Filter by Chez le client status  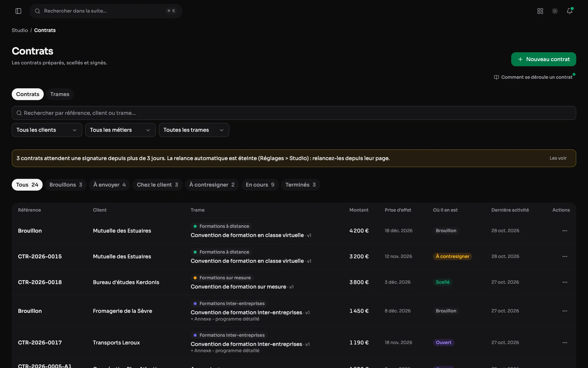pos(157,185)
